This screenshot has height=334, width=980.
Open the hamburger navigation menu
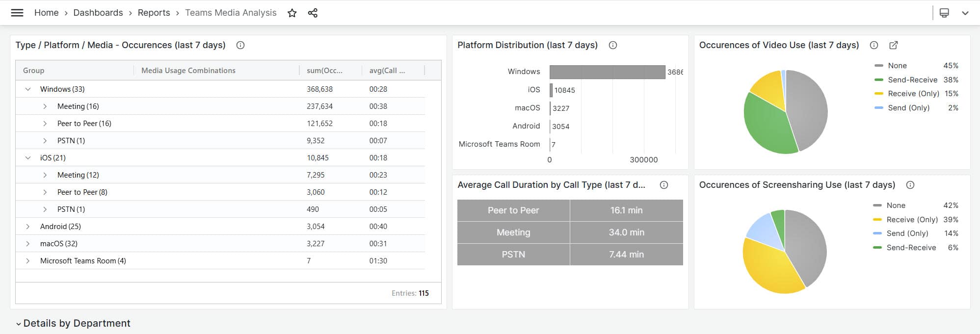click(17, 13)
